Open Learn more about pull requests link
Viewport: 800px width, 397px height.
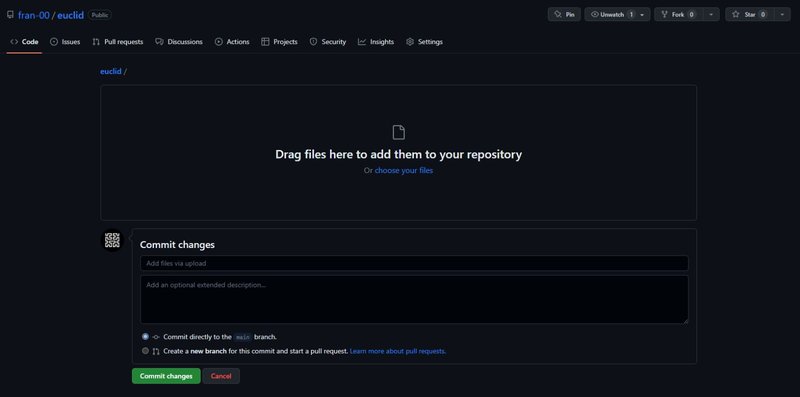click(x=397, y=351)
